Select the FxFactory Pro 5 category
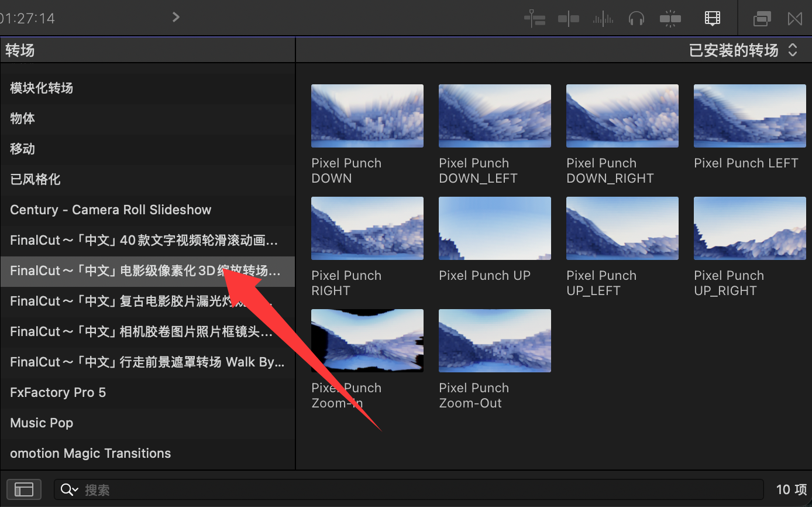Image resolution: width=812 pixels, height=507 pixels. [58, 392]
